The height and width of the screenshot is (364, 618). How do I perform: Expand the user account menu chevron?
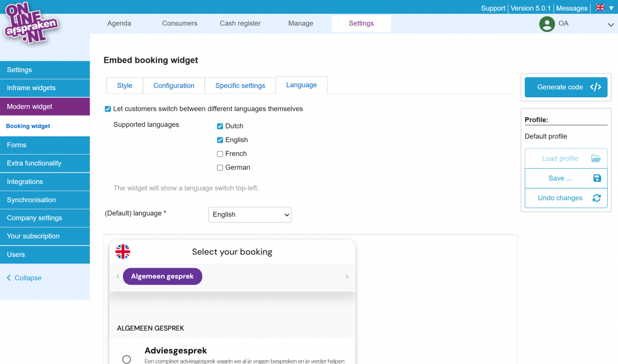tap(610, 24)
